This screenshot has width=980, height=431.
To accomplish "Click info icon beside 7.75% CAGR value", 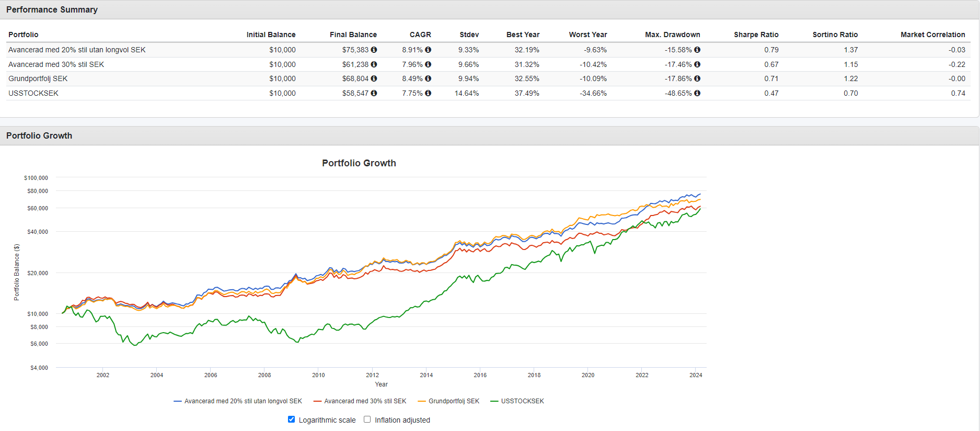I will [x=428, y=93].
